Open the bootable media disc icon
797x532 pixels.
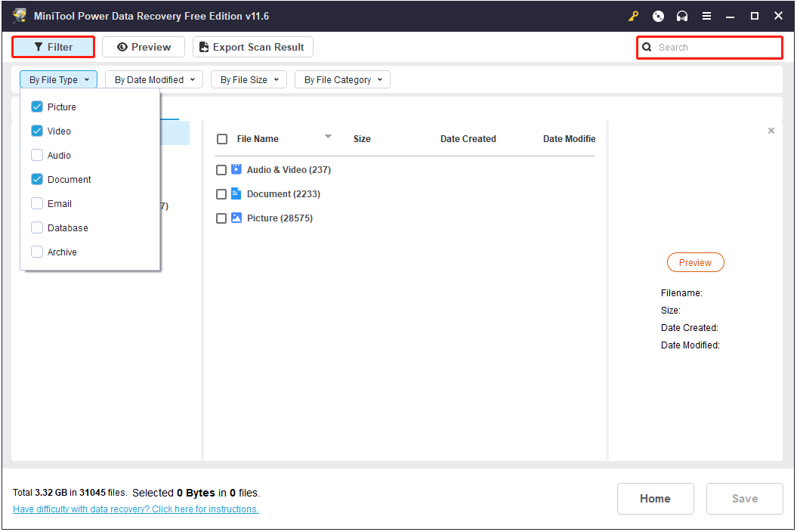pos(658,17)
